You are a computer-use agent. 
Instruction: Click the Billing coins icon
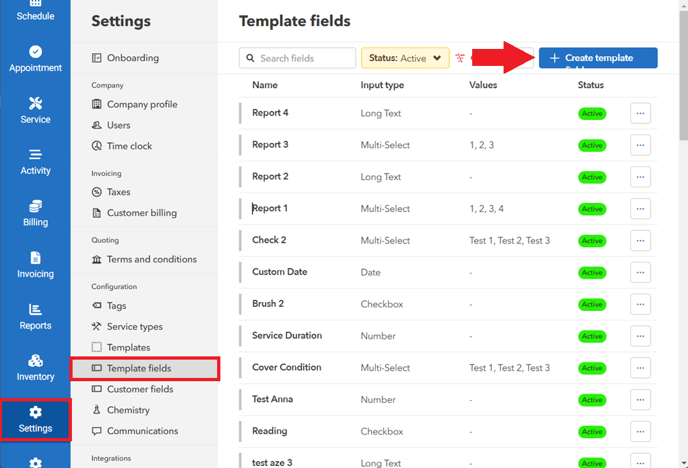coord(35,206)
